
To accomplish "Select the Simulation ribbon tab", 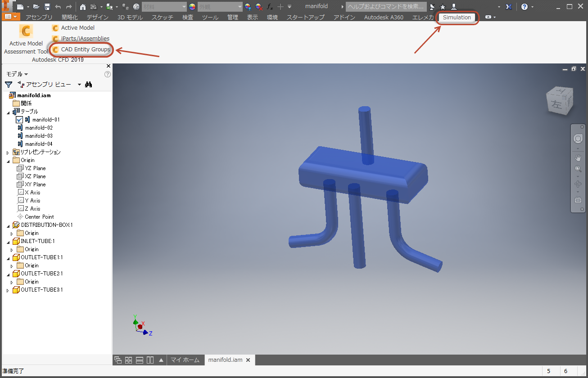I will pos(457,17).
